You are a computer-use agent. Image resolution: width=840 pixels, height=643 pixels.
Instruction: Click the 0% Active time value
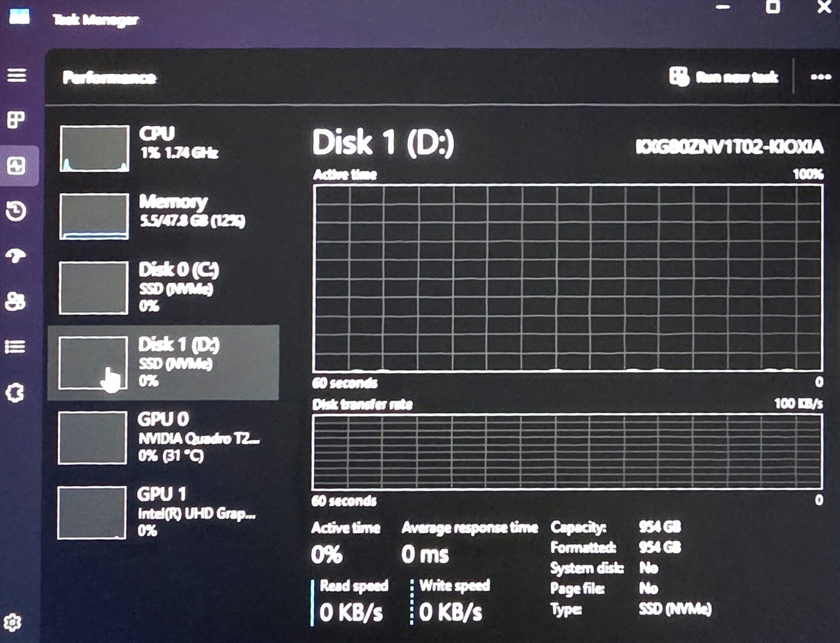(327, 554)
